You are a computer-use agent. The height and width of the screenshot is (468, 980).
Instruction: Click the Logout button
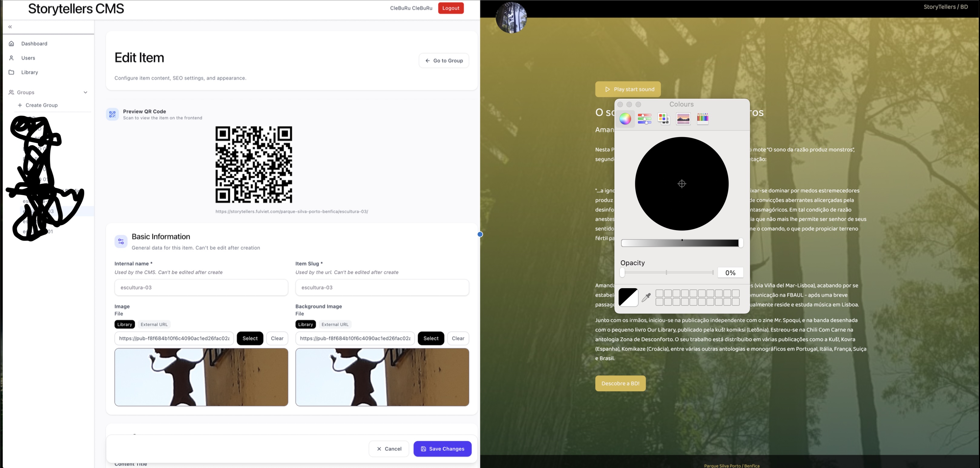(x=451, y=8)
